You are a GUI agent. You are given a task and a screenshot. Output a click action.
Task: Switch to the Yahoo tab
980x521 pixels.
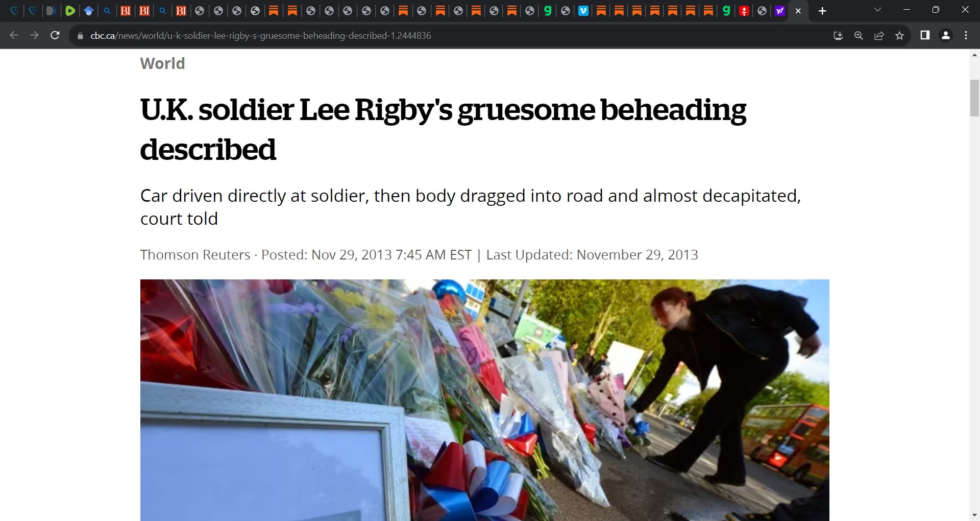click(779, 11)
